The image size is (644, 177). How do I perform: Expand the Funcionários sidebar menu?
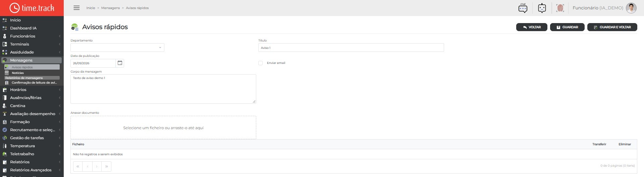[x=32, y=36]
